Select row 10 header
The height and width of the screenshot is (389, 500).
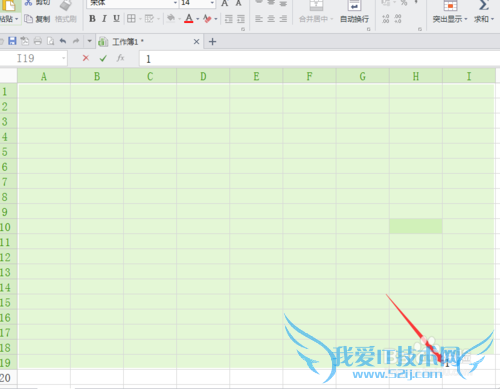8,227
